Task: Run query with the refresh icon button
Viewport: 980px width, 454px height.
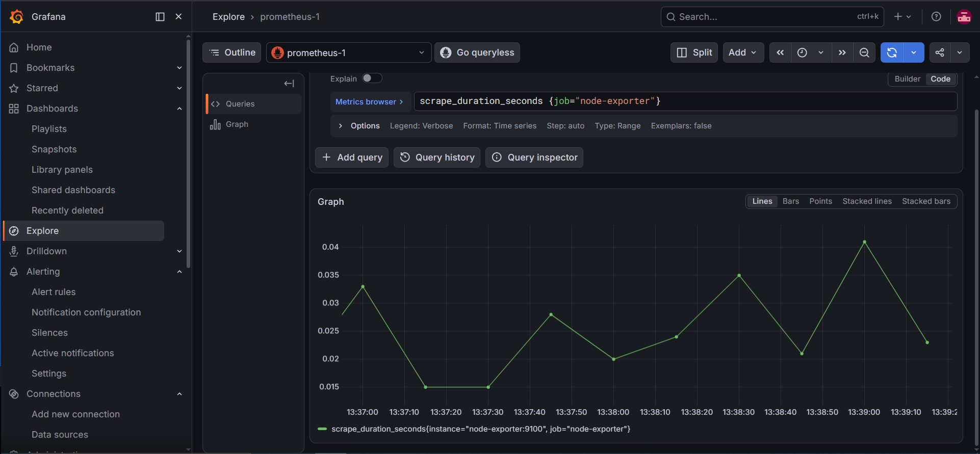Action: 892,52
